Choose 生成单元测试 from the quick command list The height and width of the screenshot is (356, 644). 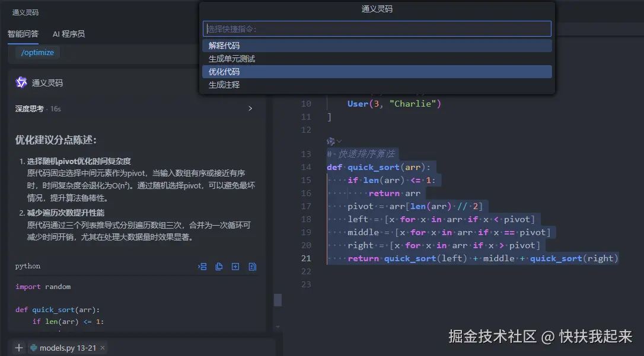pos(377,59)
